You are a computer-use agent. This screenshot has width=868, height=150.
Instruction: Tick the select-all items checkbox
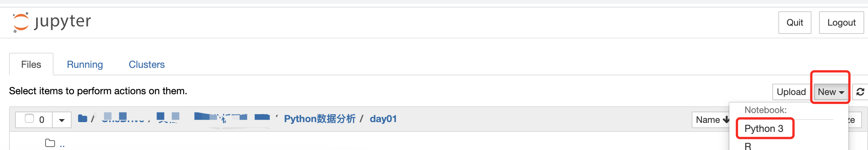(29, 119)
